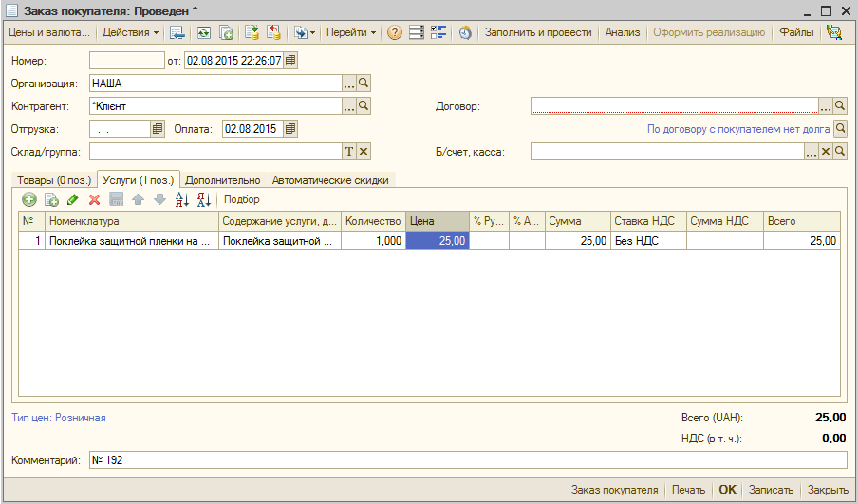Open the Перейти dropdown menu

tap(351, 32)
